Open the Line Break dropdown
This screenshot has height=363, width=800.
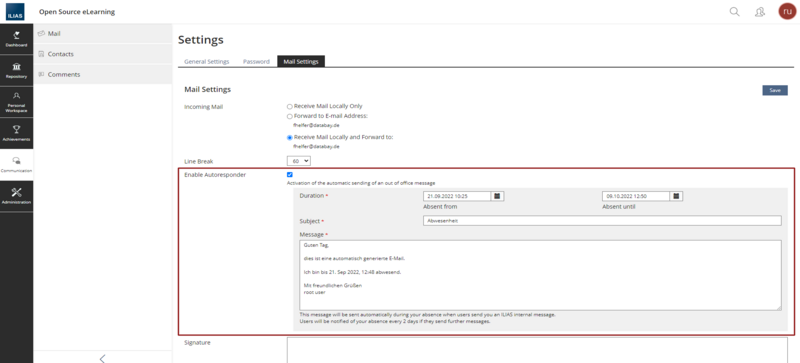pyautogui.click(x=298, y=161)
